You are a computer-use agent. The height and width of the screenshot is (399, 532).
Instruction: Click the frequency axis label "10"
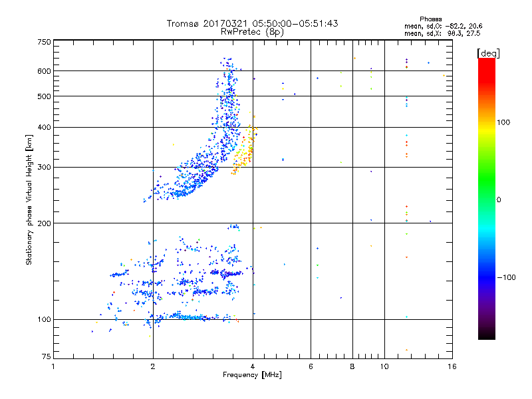click(x=384, y=366)
